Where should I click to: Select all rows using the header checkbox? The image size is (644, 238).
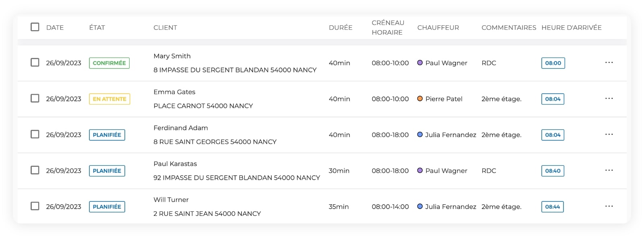(x=35, y=27)
